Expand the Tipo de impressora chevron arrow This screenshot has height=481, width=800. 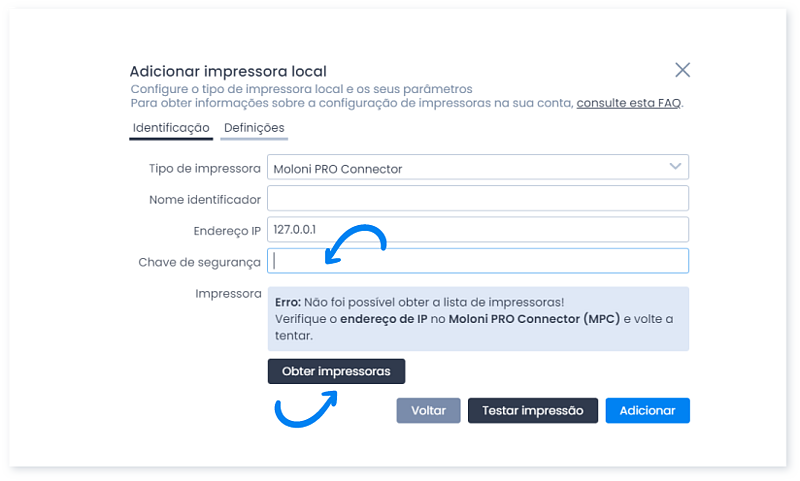pyautogui.click(x=675, y=167)
